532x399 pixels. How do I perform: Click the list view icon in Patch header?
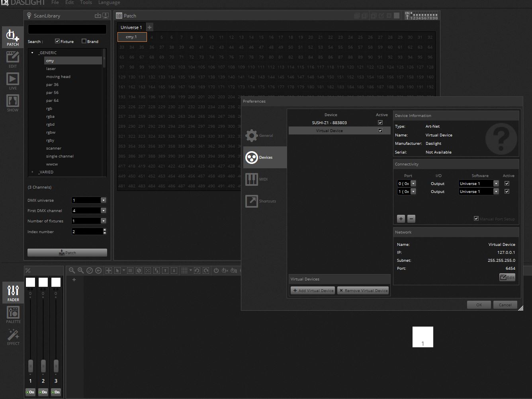click(397, 16)
